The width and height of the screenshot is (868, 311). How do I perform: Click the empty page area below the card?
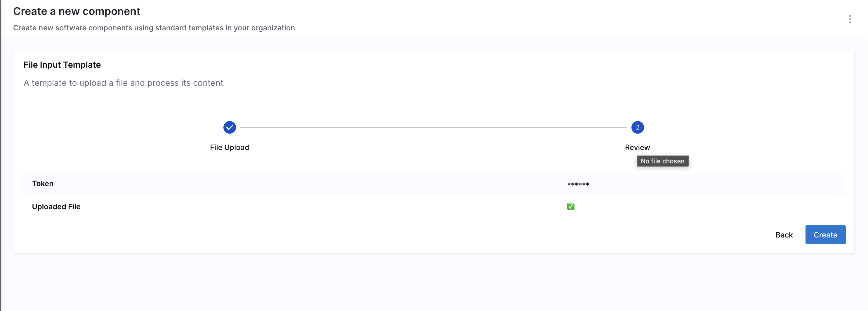pos(433,283)
